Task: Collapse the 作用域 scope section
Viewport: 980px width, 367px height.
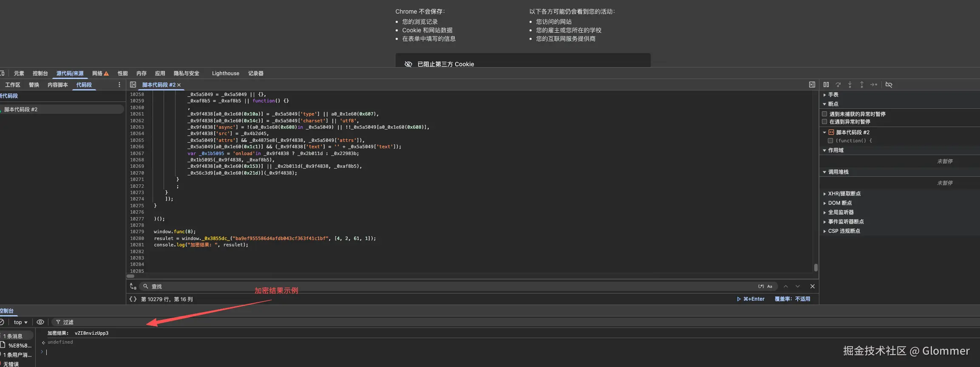Action: pos(824,150)
